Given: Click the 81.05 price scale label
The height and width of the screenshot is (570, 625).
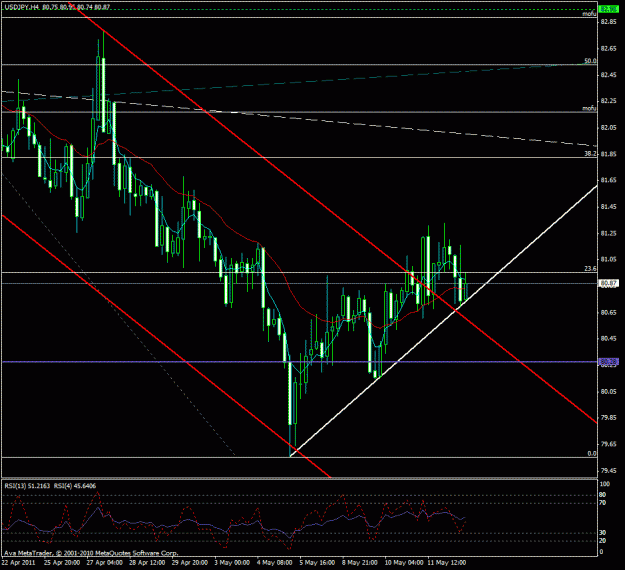Looking at the screenshot, I should point(608,259).
